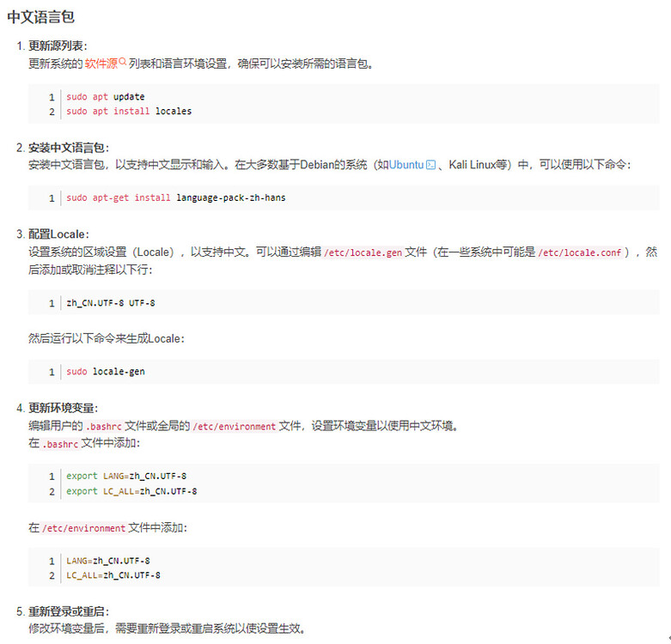This screenshot has height=644, width=671.
Task: Click the language-pack-zh-hans install command
Action: click(x=176, y=197)
